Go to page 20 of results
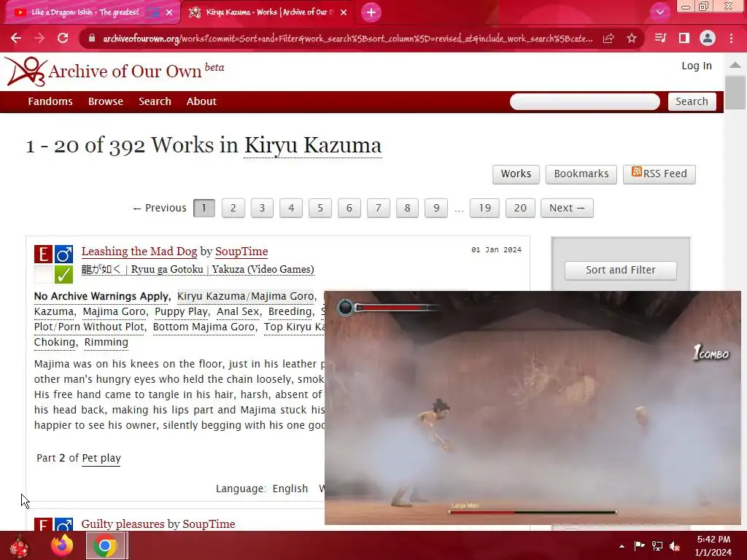This screenshot has width=747, height=560. [520, 208]
